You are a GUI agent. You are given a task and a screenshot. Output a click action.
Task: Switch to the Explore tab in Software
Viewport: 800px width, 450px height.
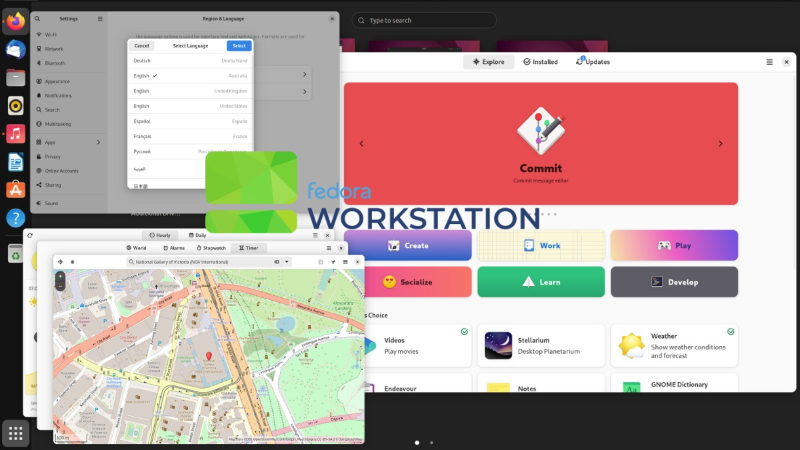click(x=488, y=62)
